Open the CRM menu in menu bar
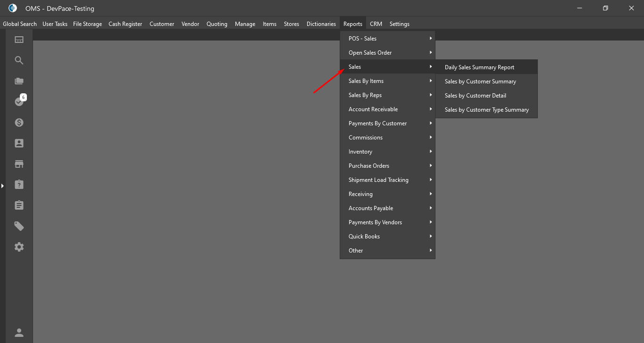 pos(376,24)
